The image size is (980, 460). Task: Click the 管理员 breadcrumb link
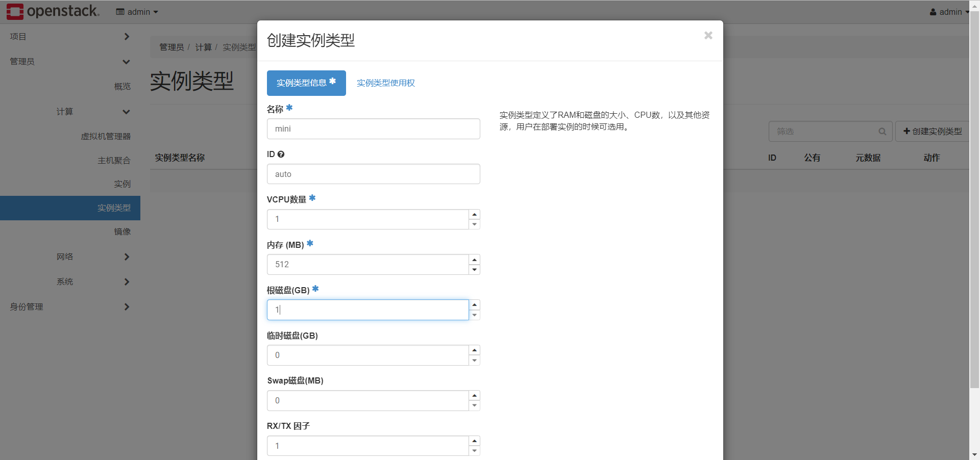(x=171, y=47)
